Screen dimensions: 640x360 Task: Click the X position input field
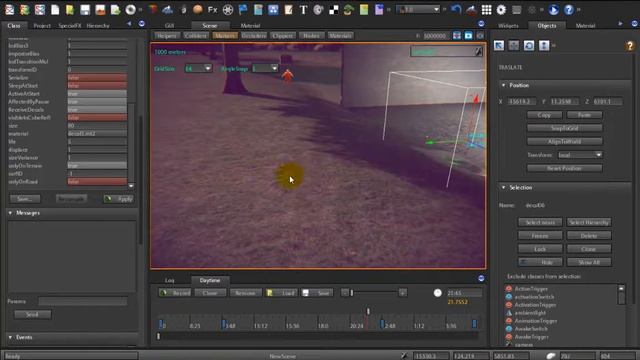522,101
